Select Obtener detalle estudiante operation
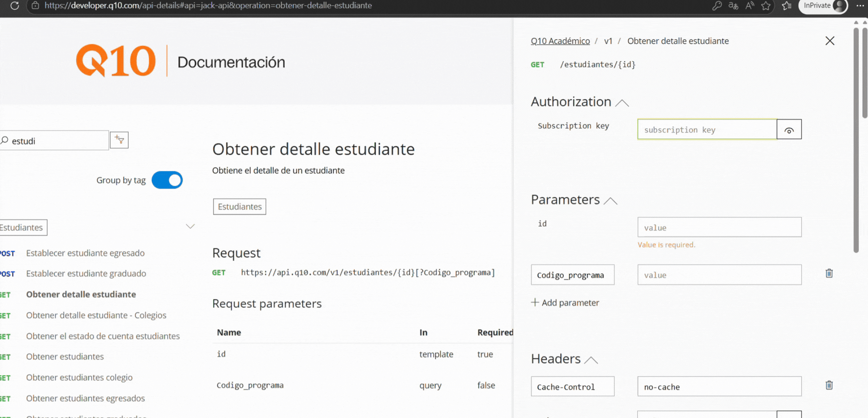Screen dimensions: 868x418 pos(81,294)
